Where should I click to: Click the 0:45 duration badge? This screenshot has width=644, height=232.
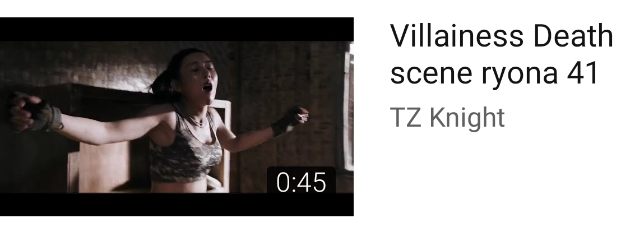(301, 182)
